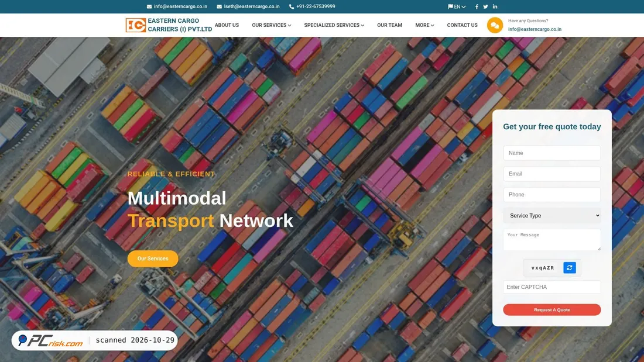
Task: Expand the Our Services menu
Action: point(272,25)
